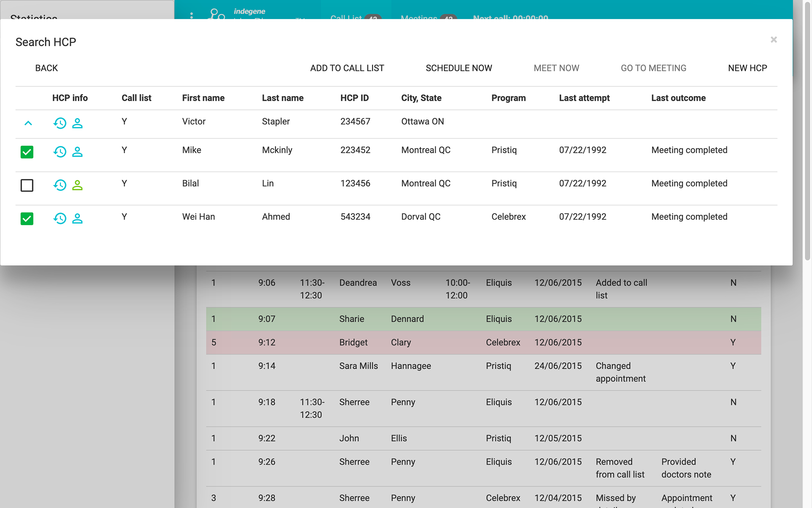Open call history icon for Mike Mckinly
This screenshot has height=508, width=812.
(x=60, y=152)
